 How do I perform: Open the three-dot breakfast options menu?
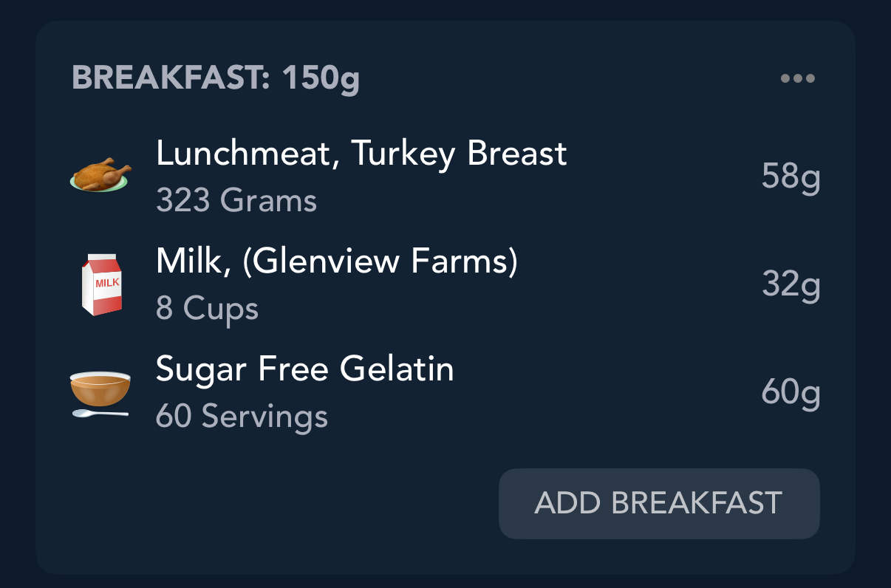point(798,78)
